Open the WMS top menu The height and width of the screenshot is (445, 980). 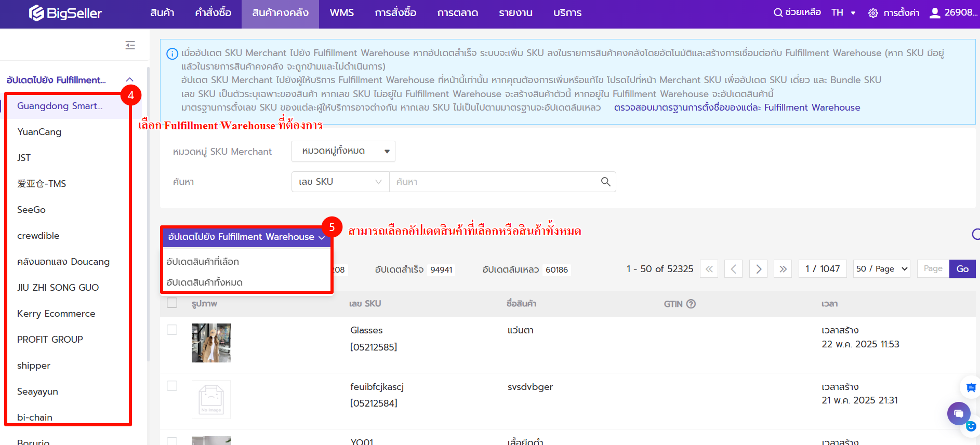342,13
